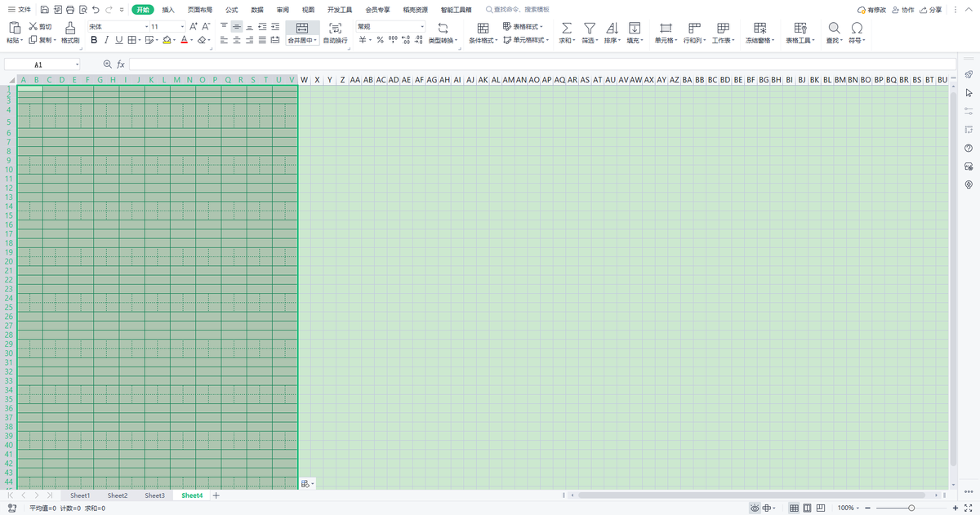Toggle center horizontal alignment
980x515 pixels.
pos(237,39)
